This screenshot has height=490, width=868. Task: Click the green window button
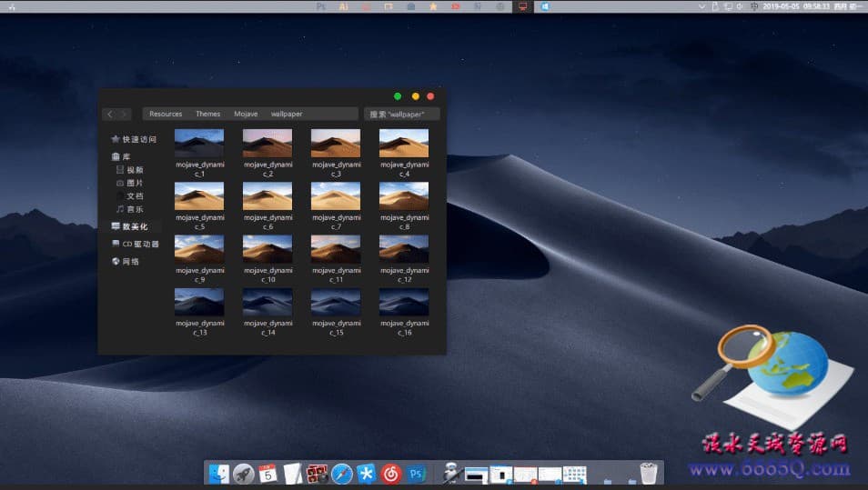coord(398,96)
